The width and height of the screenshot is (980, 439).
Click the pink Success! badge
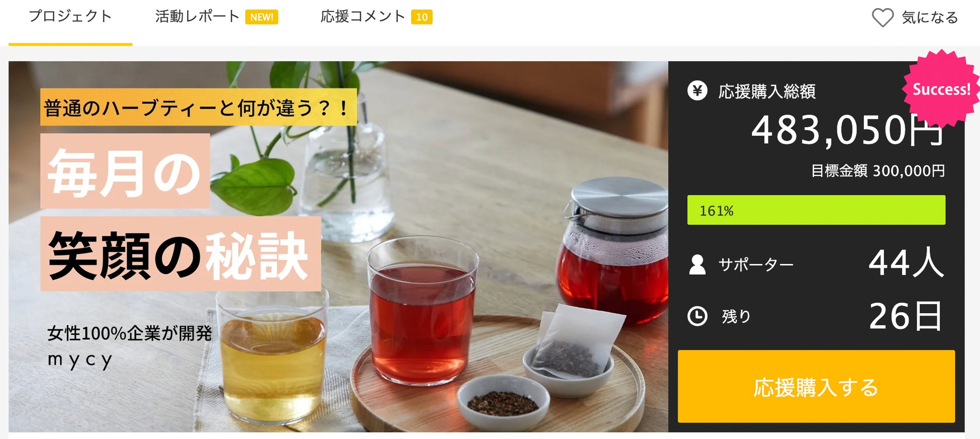coord(941,89)
